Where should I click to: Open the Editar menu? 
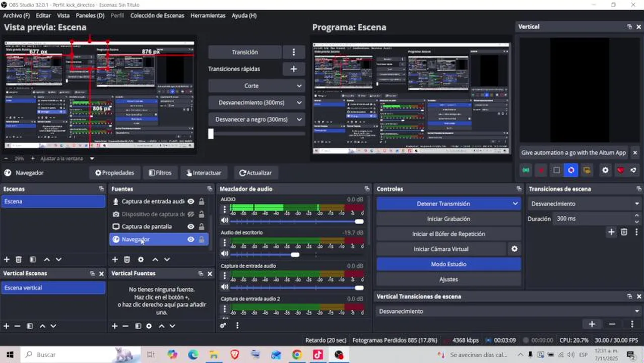coord(43,16)
